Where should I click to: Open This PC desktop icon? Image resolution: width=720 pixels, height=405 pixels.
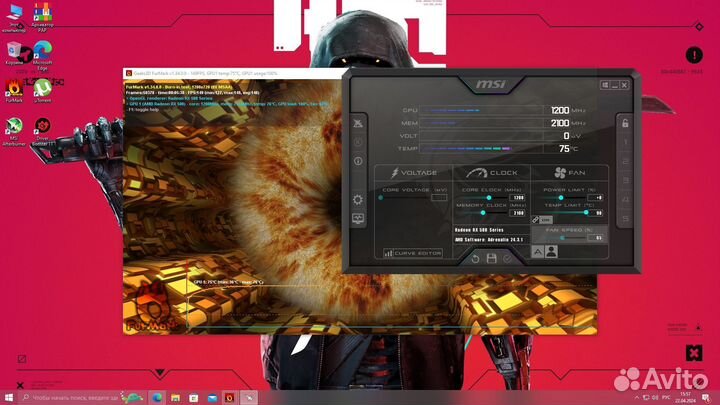pos(14,17)
